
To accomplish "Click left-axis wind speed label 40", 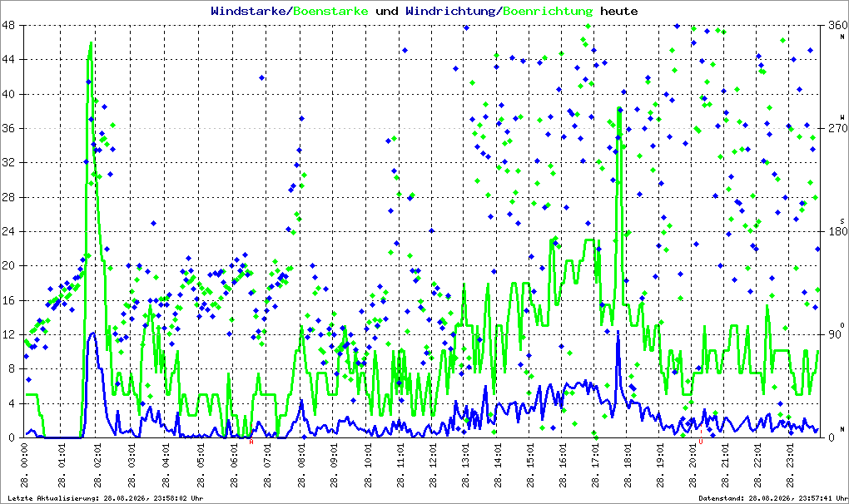I will (8, 94).
